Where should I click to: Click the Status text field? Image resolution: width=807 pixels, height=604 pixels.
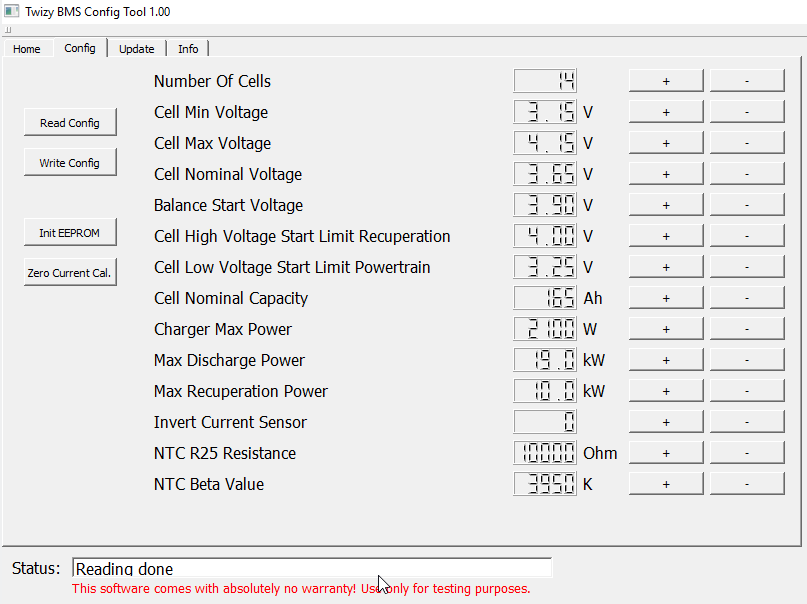311,568
